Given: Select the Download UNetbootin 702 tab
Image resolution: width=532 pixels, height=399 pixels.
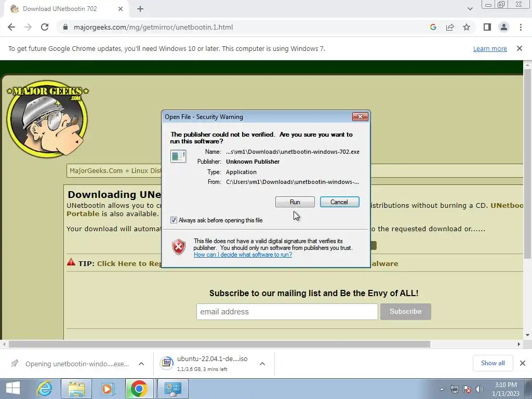Looking at the screenshot, I should pos(66,9).
